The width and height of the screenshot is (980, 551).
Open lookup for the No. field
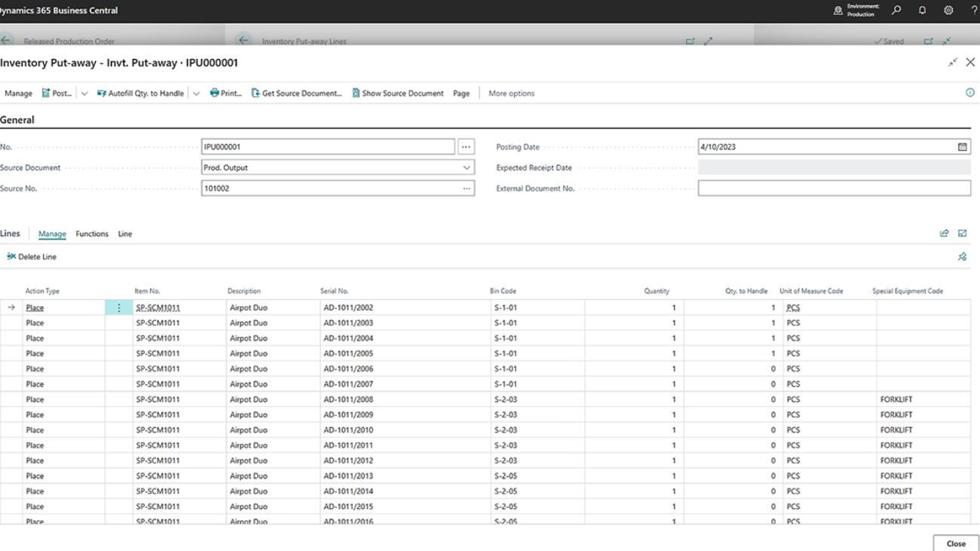466,147
